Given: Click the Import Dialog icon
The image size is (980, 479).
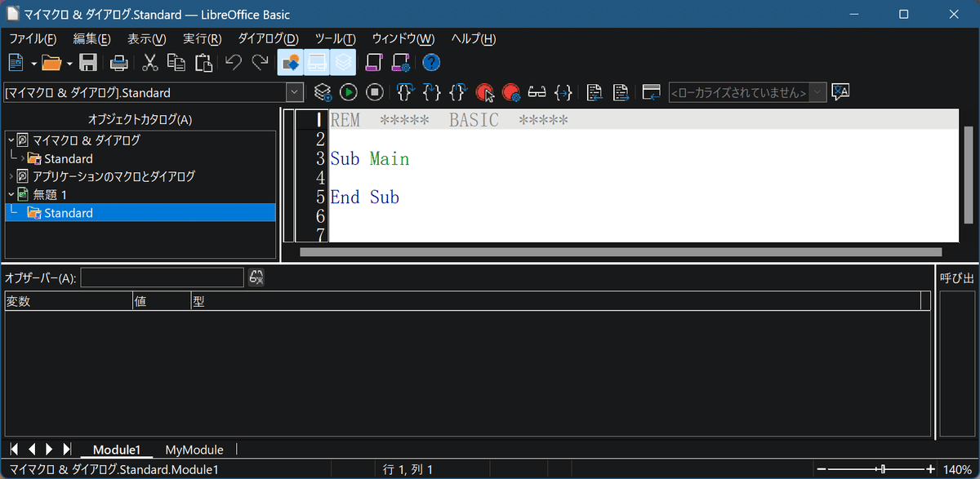Looking at the screenshot, I should coord(651,92).
